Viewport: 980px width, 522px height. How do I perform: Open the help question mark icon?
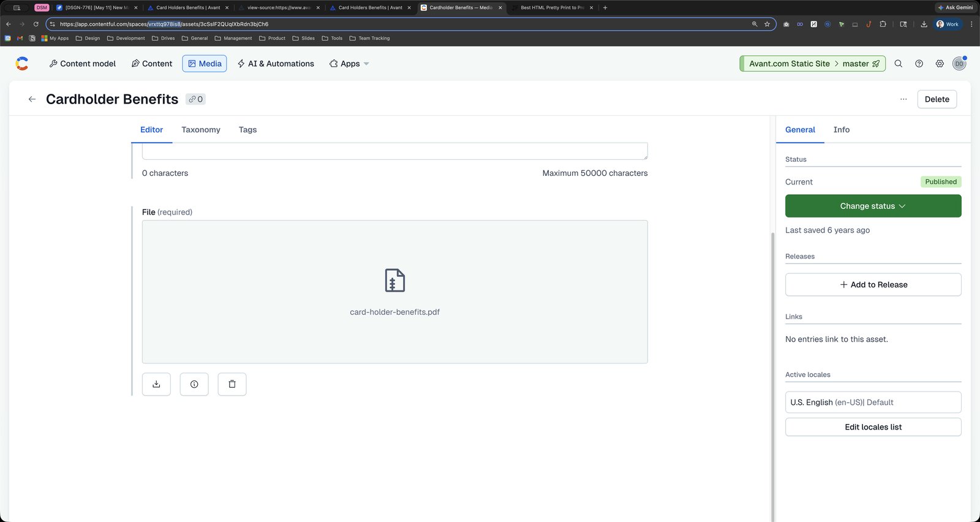click(x=919, y=64)
